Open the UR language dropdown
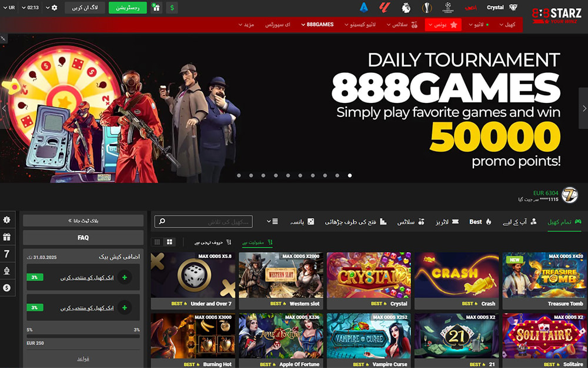Image resolution: width=588 pixels, height=368 pixels. click(9, 8)
